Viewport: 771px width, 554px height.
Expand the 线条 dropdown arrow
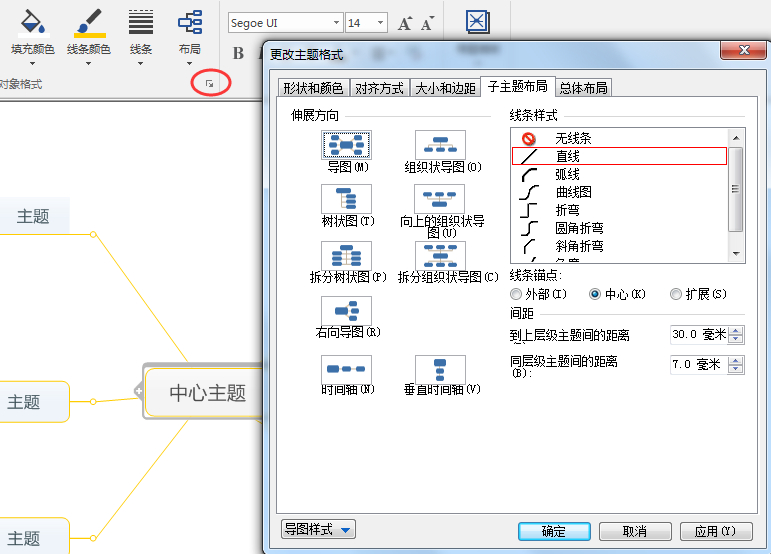[141, 63]
